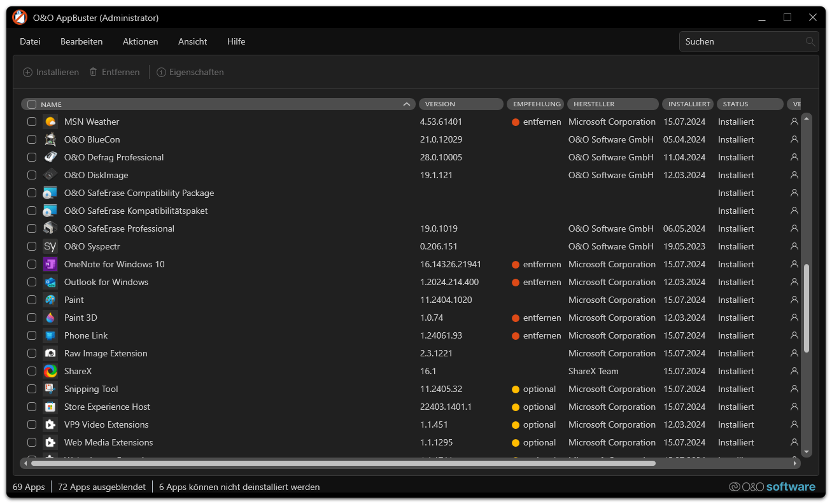Click the MSN Weather app icon
Image resolution: width=832 pixels, height=504 pixels.
pos(50,122)
